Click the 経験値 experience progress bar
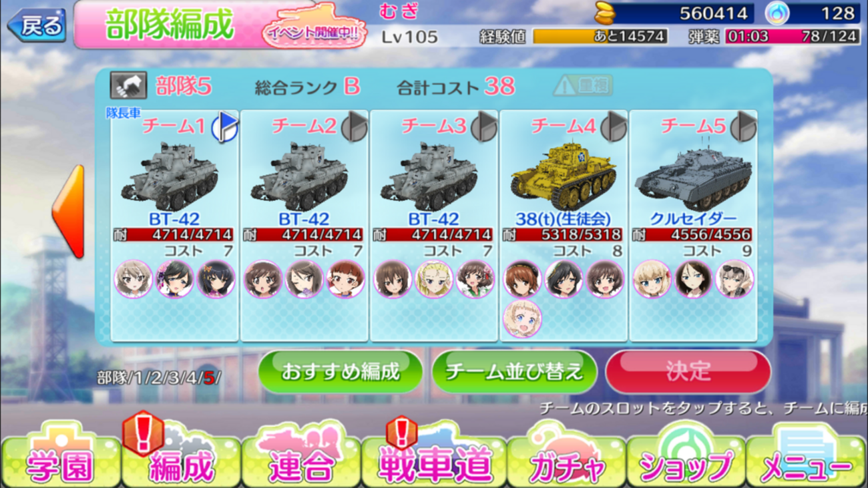The width and height of the screenshot is (868, 488). point(600,36)
